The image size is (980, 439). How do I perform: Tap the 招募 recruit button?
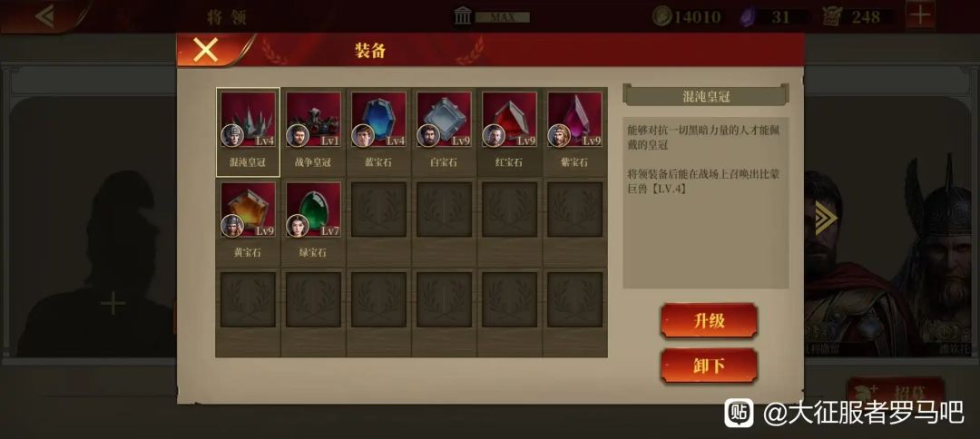pyautogui.click(x=895, y=392)
